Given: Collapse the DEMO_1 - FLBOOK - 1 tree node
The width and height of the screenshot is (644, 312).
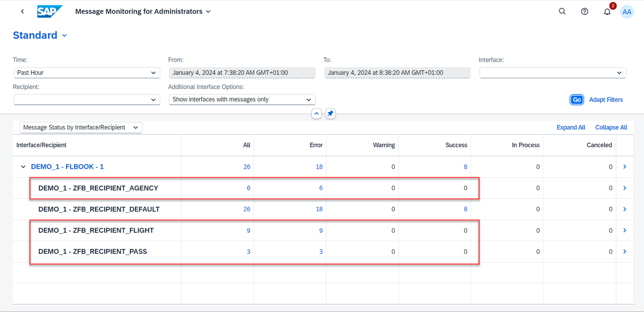Looking at the screenshot, I should 23,167.
